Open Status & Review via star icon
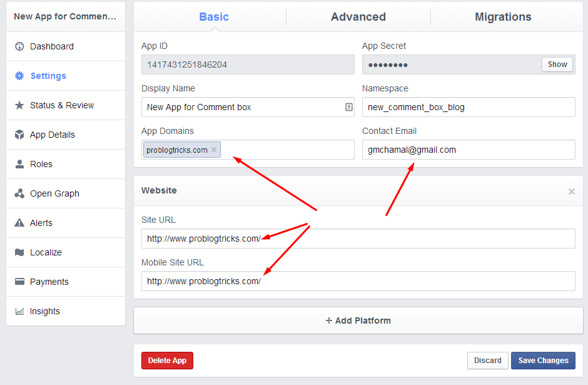This screenshot has width=588, height=385. click(19, 105)
